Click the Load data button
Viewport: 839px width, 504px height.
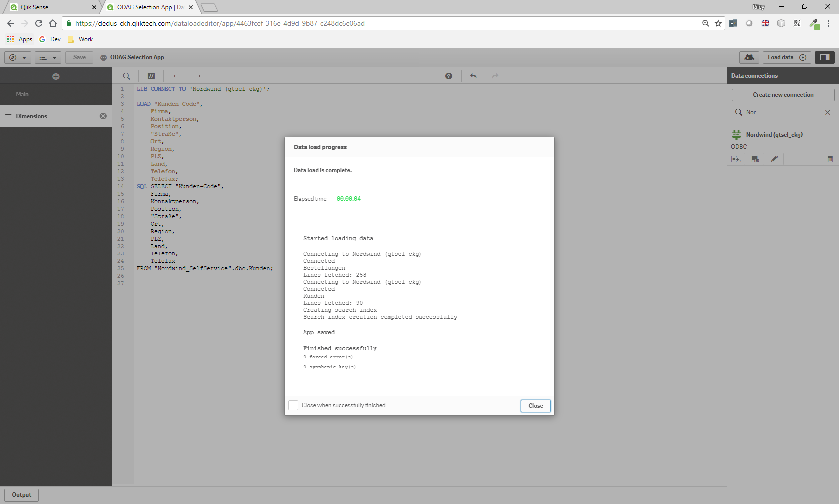click(787, 58)
